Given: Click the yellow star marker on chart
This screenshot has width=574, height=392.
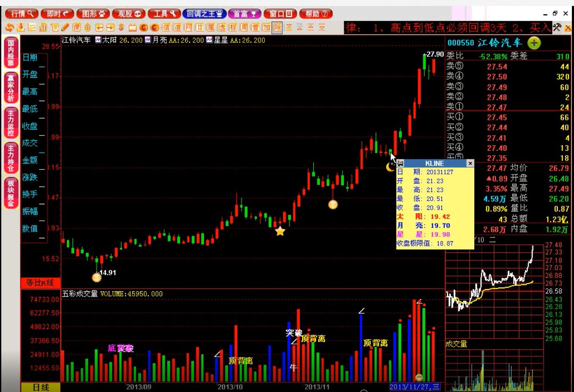Looking at the screenshot, I should [280, 231].
